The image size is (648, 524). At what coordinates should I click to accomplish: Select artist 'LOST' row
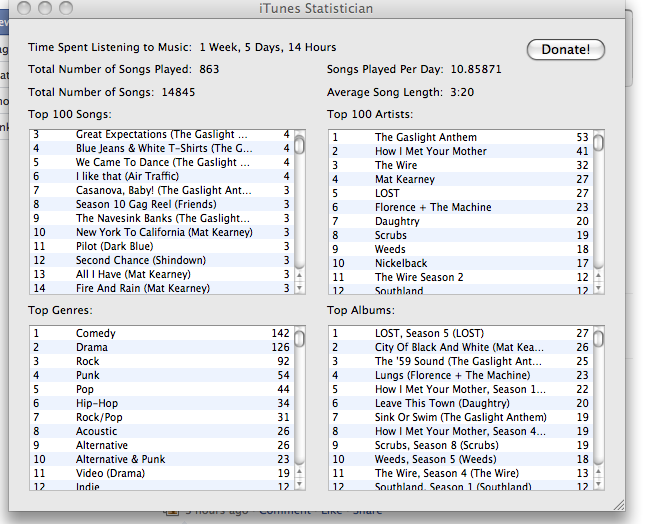(x=461, y=193)
